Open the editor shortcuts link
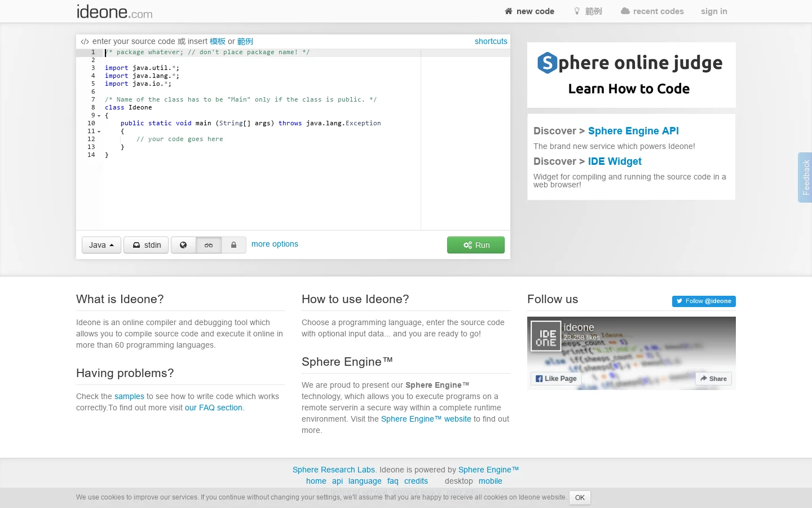Screen dimensions: 812x508 tap(491, 41)
